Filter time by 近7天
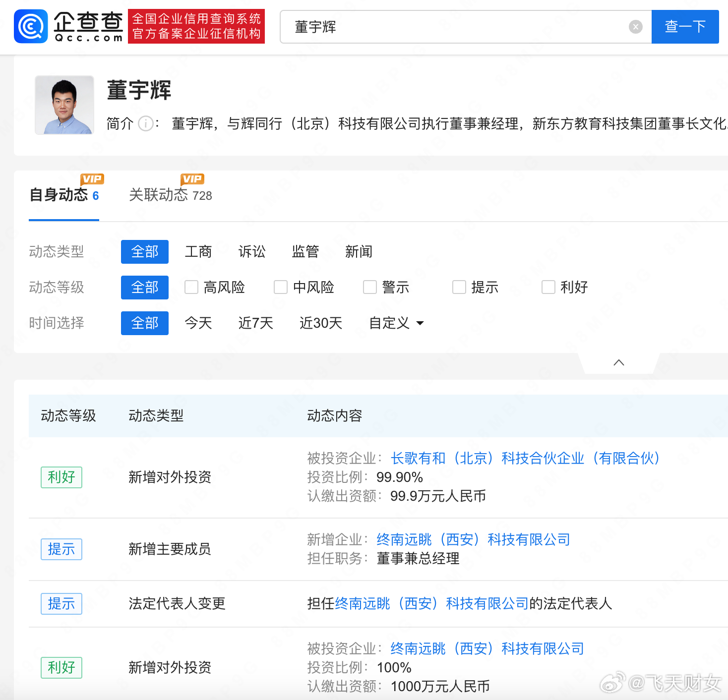The height and width of the screenshot is (700, 728). click(256, 323)
